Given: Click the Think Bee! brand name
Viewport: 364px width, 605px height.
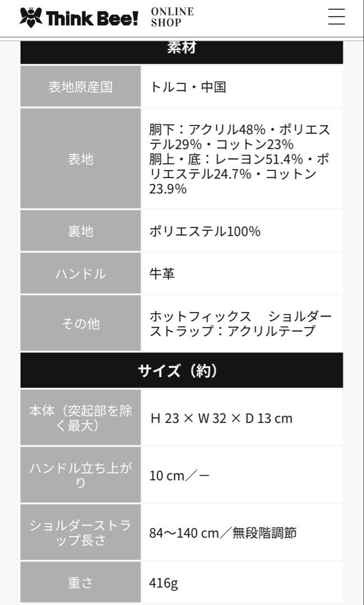Looking at the screenshot, I should pos(92,18).
